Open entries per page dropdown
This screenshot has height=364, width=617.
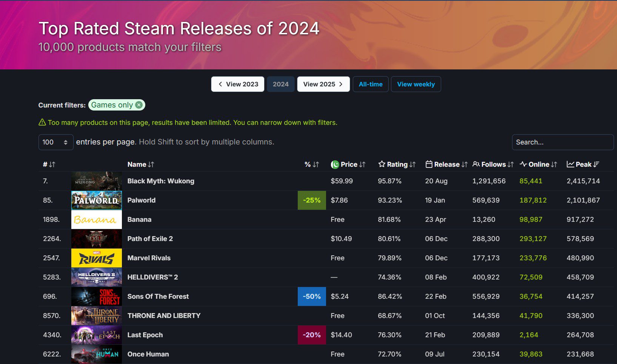[55, 142]
